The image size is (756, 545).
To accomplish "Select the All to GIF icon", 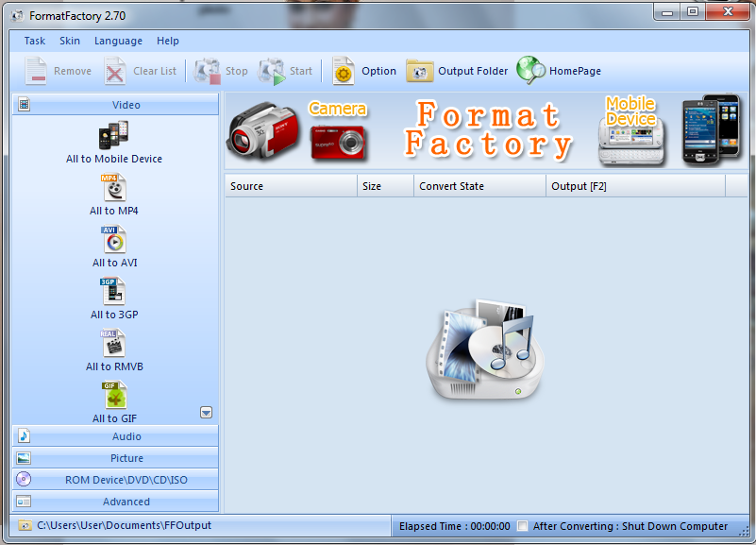I will (x=115, y=395).
